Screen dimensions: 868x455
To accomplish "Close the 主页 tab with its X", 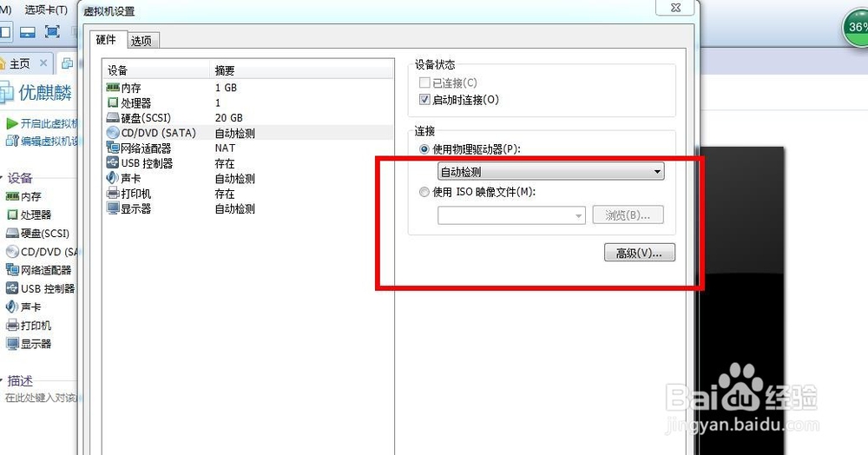I will (x=43, y=63).
